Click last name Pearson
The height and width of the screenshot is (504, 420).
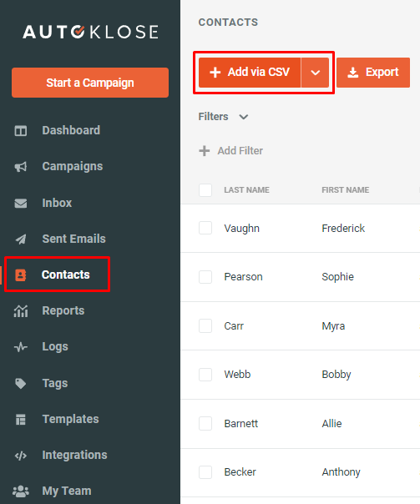(x=243, y=277)
